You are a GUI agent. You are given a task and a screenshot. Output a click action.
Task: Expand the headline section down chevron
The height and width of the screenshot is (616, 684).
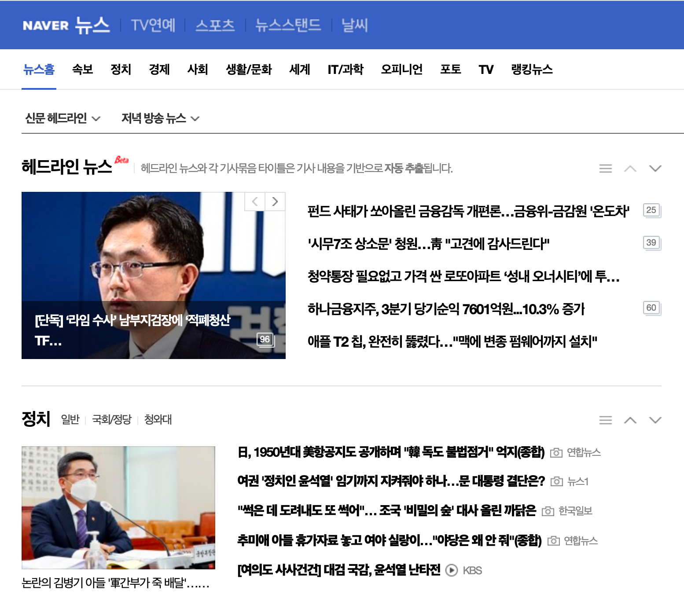pos(655,168)
